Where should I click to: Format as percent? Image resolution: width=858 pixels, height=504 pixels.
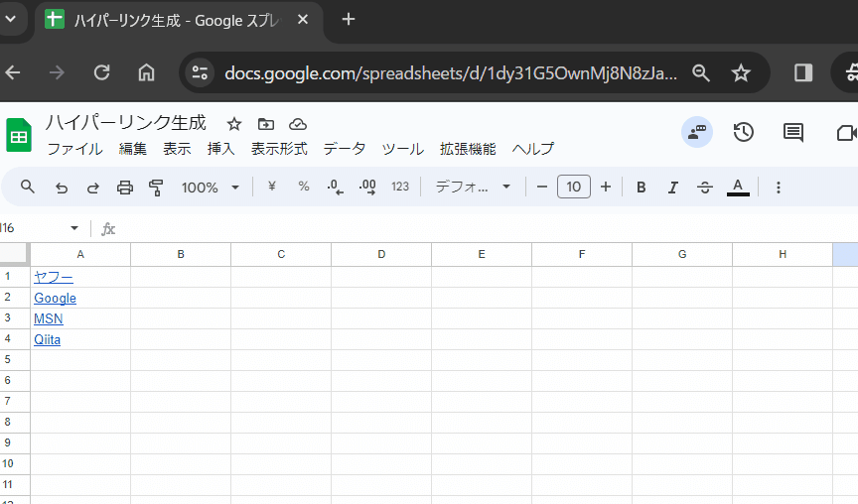coord(304,187)
